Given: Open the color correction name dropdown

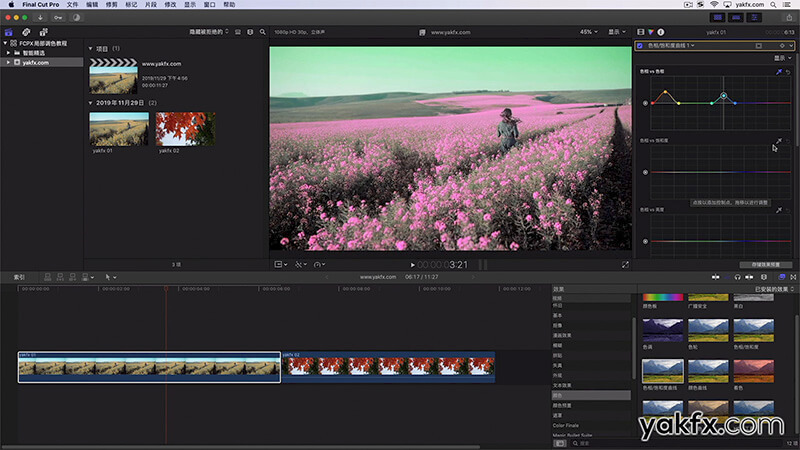Looking at the screenshot, I should [x=671, y=46].
